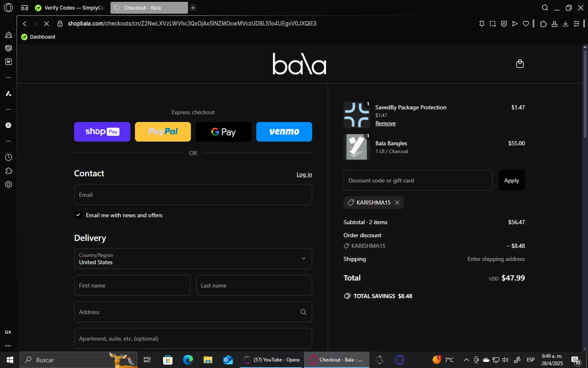This screenshot has width=588, height=368.
Task: Focus the Discount code or gift card field
Action: [x=418, y=180]
